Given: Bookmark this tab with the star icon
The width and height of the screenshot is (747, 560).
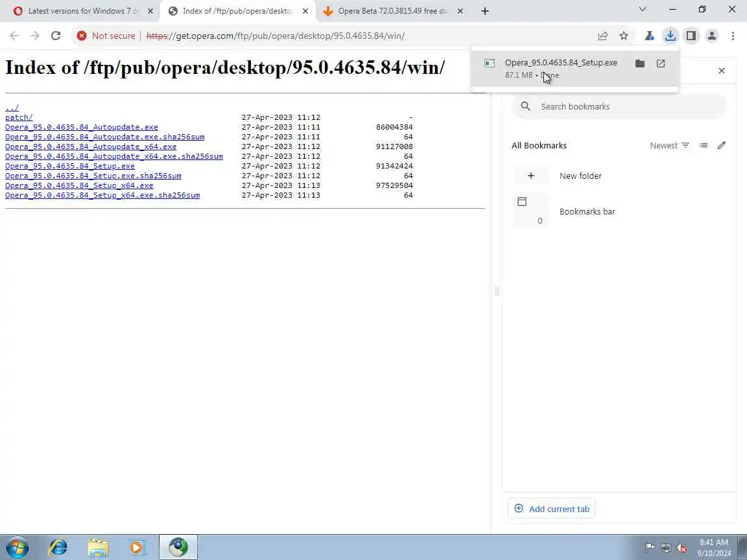Looking at the screenshot, I should click(x=624, y=36).
